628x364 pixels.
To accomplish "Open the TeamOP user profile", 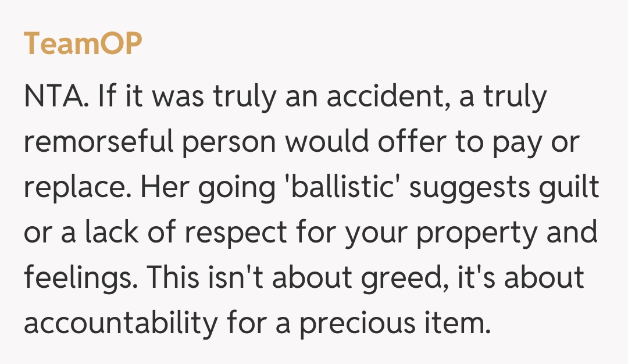I will click(83, 44).
